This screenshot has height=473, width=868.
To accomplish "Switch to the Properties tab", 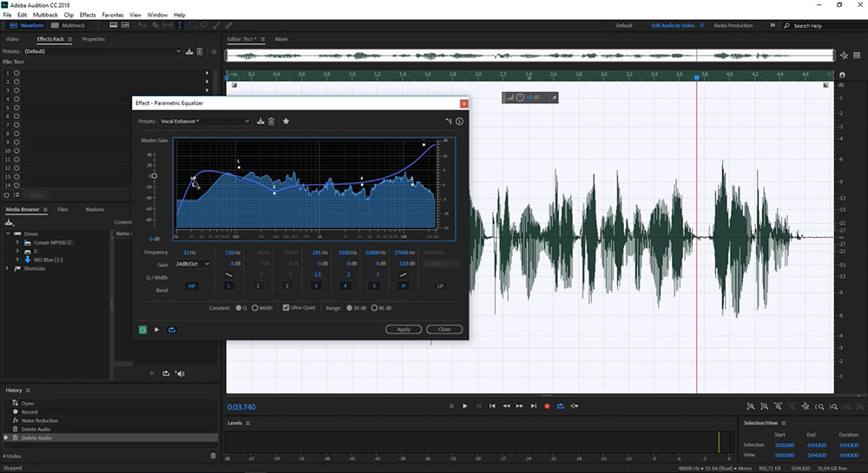I will pos(93,39).
